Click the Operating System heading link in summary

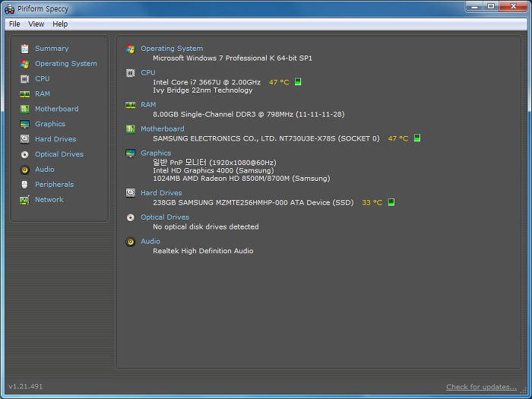[x=172, y=49]
